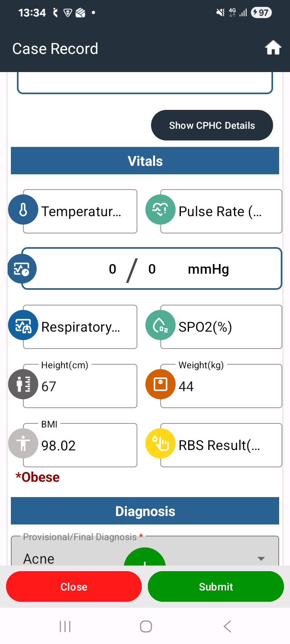Tap the green add diagnosis plus button

point(145,557)
